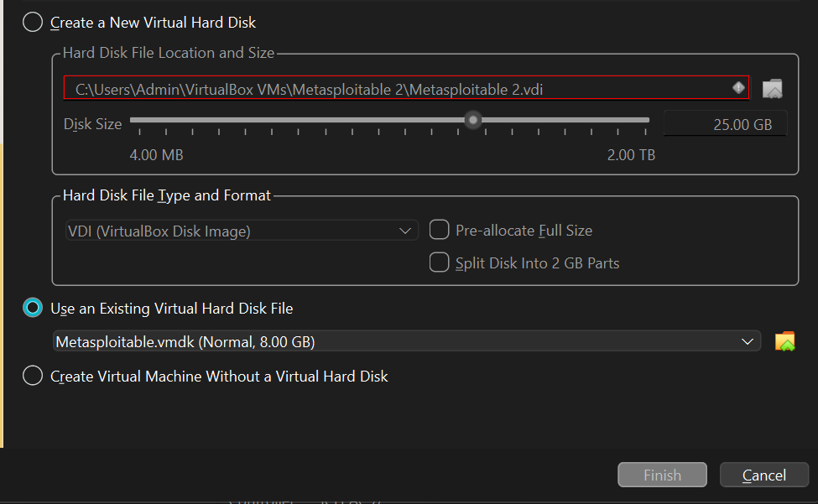Click the greyed folder icon beside the disk location field

point(772,89)
